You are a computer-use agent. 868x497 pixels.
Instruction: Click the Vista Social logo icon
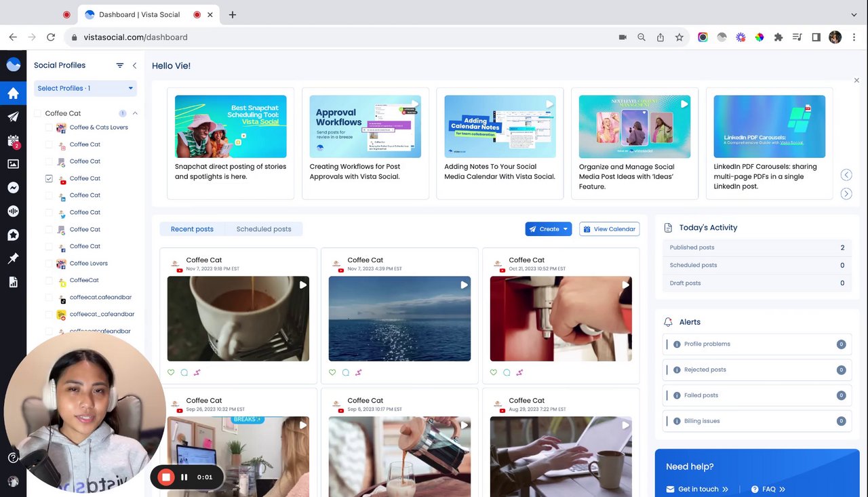point(13,65)
